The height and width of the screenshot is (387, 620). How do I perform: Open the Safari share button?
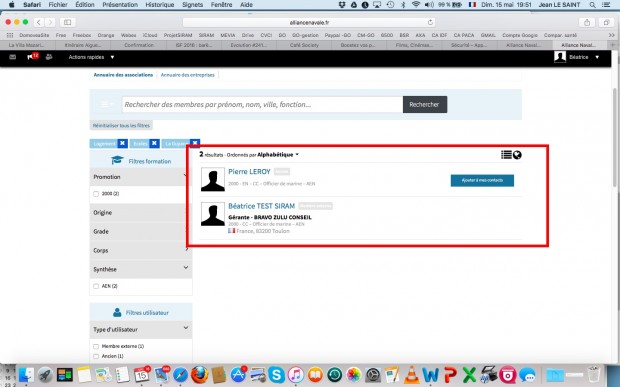(587, 23)
